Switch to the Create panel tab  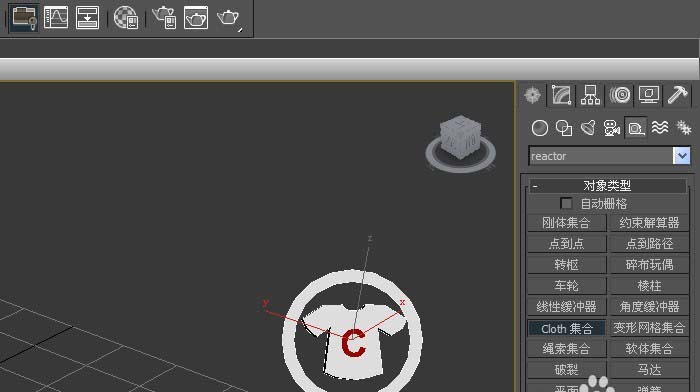pos(532,95)
